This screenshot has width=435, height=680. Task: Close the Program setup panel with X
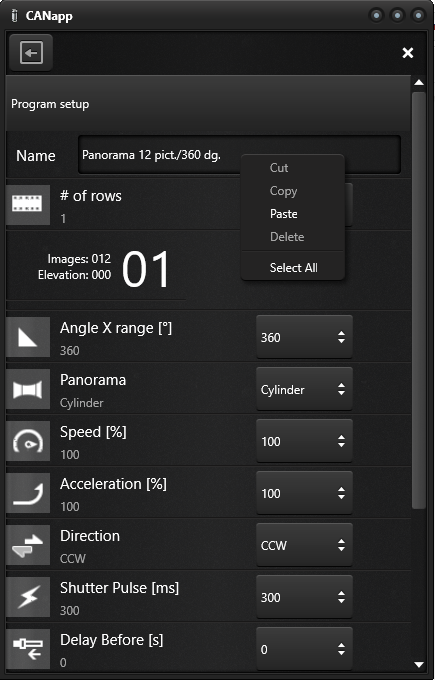(408, 53)
